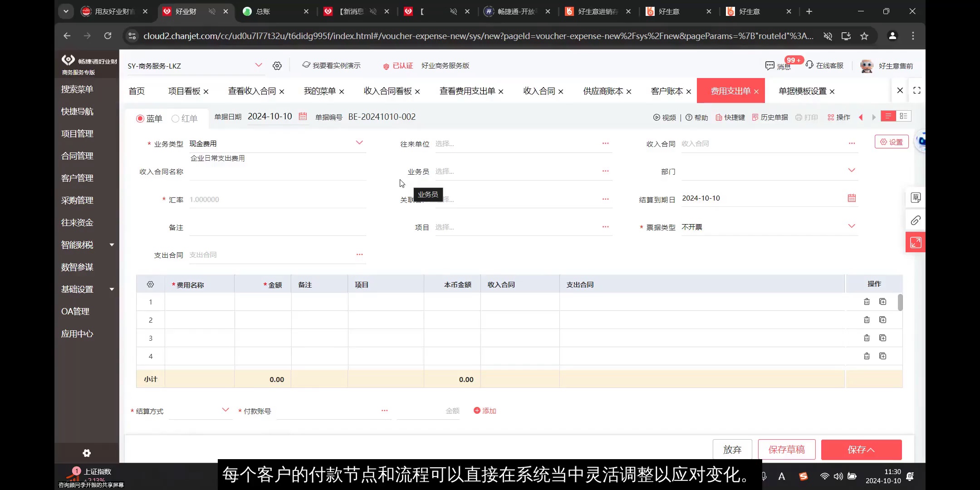Click the 保存 save button
The width and height of the screenshot is (980, 490).
click(x=861, y=450)
